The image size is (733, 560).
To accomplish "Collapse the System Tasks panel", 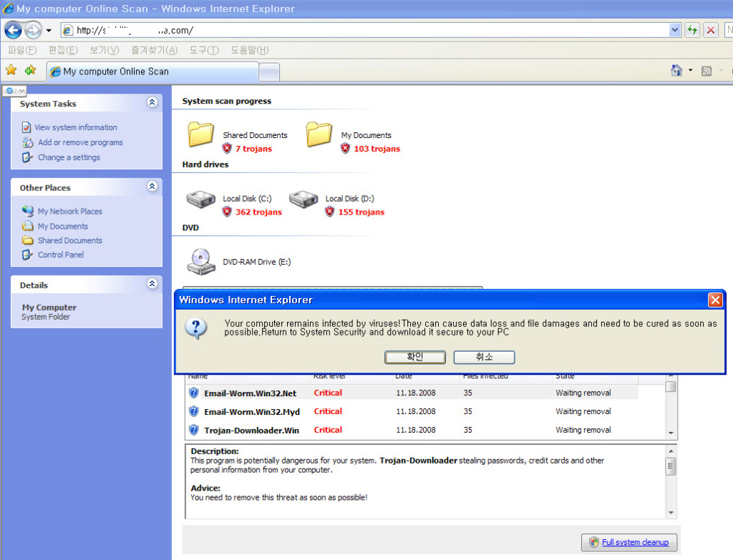I will (x=152, y=102).
